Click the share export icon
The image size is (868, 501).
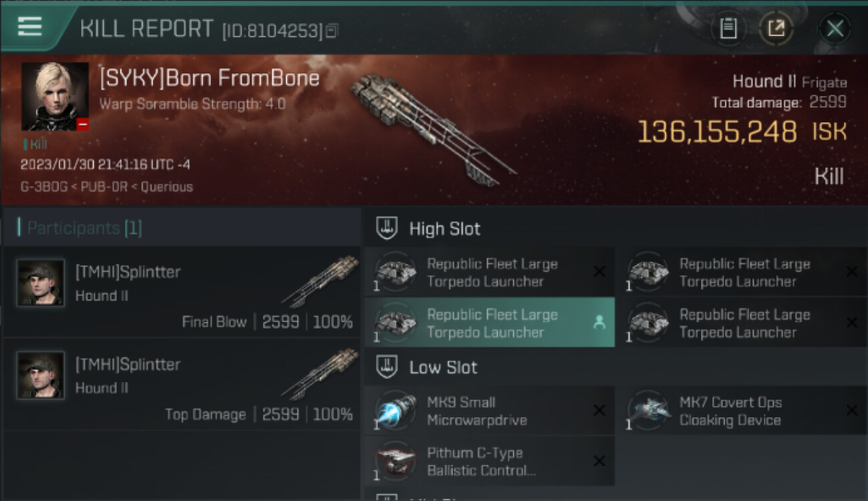776,28
